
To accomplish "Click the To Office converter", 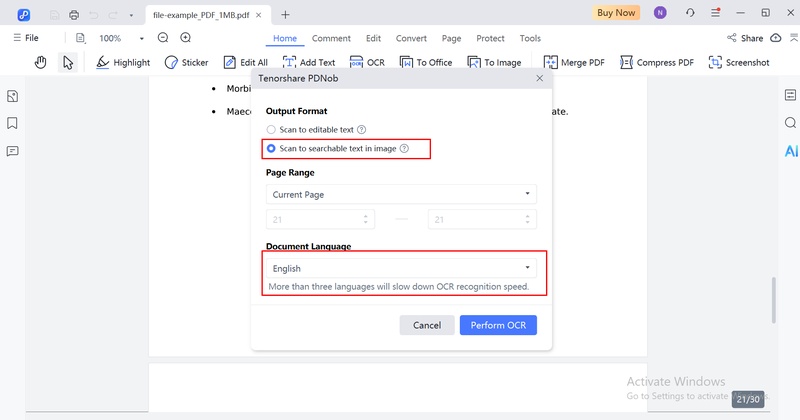I will pyautogui.click(x=426, y=62).
